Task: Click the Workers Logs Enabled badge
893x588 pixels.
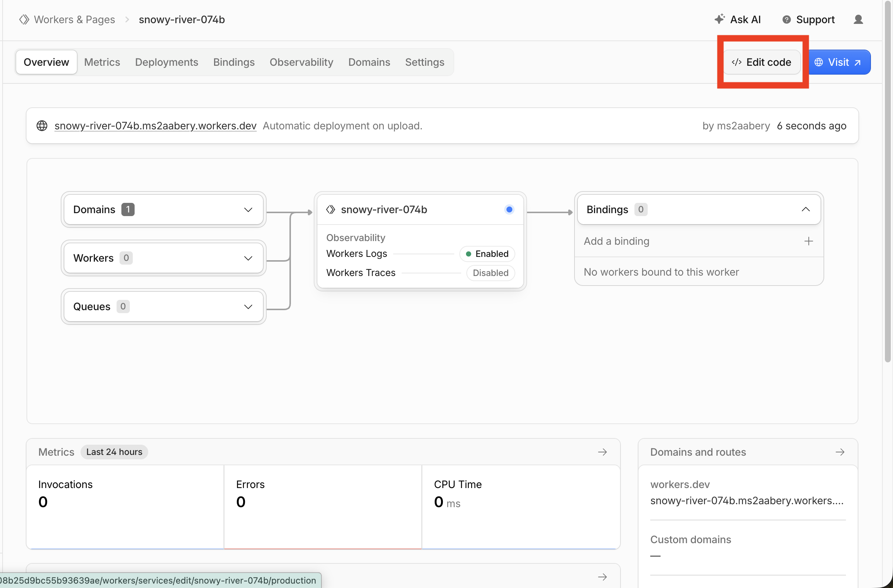Action: pos(487,254)
